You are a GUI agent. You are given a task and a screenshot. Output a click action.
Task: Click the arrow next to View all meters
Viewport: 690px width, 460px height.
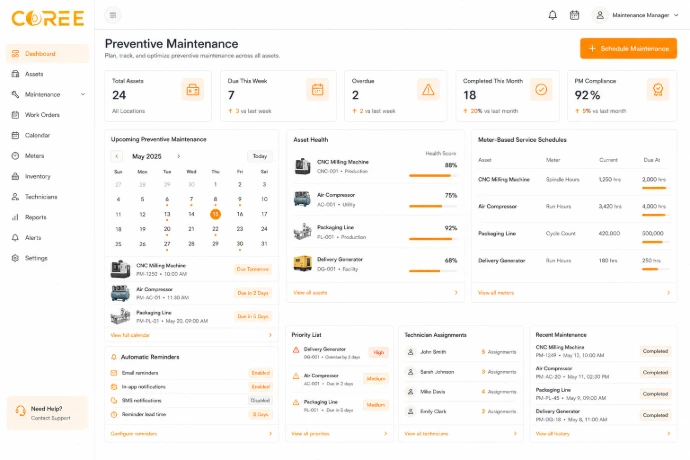coord(668,293)
